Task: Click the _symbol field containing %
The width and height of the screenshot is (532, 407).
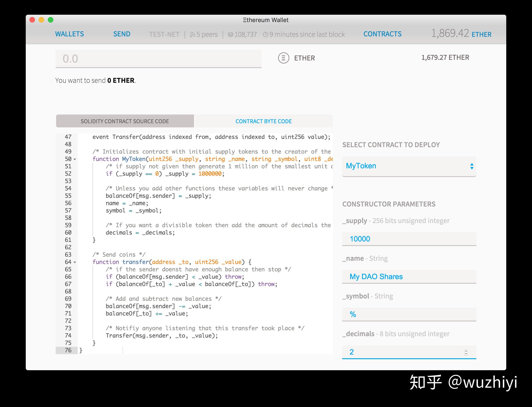Action: [x=409, y=315]
